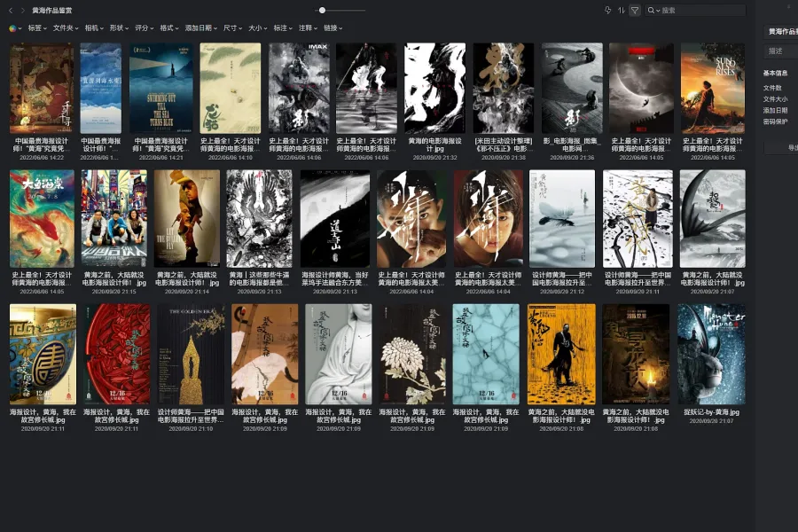Image resolution: width=798 pixels, height=532 pixels.
Task: Click file name 黄海的电影海报设计.jpg
Action: tap(434, 145)
